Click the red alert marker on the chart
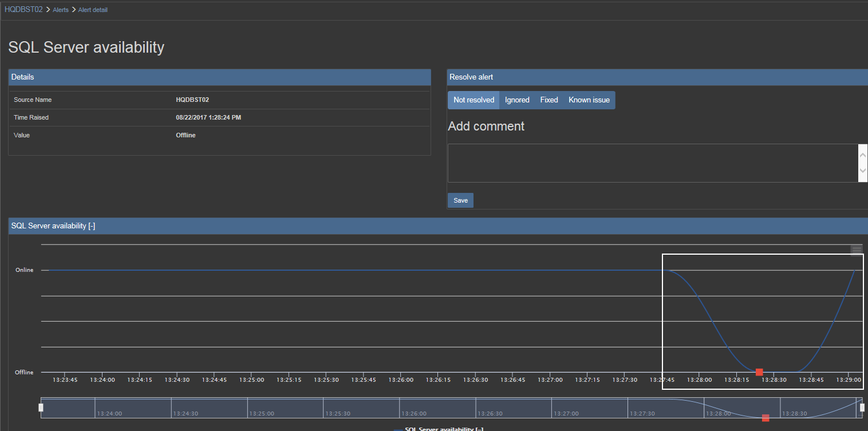 (x=759, y=372)
